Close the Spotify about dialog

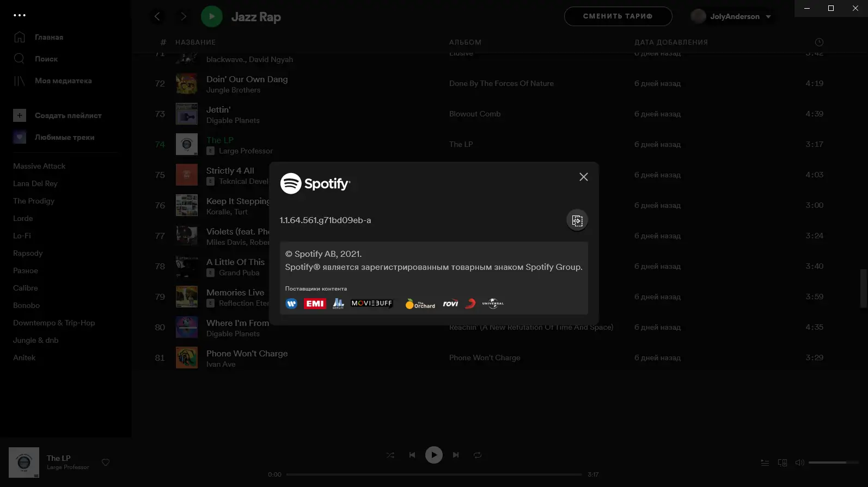(x=583, y=177)
